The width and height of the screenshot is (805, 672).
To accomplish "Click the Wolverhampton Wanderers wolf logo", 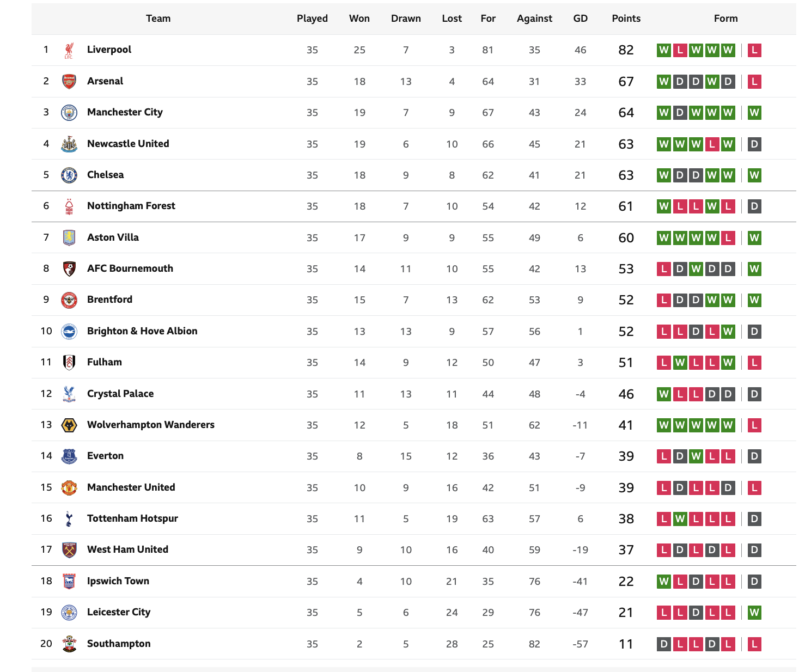I will (x=69, y=425).
